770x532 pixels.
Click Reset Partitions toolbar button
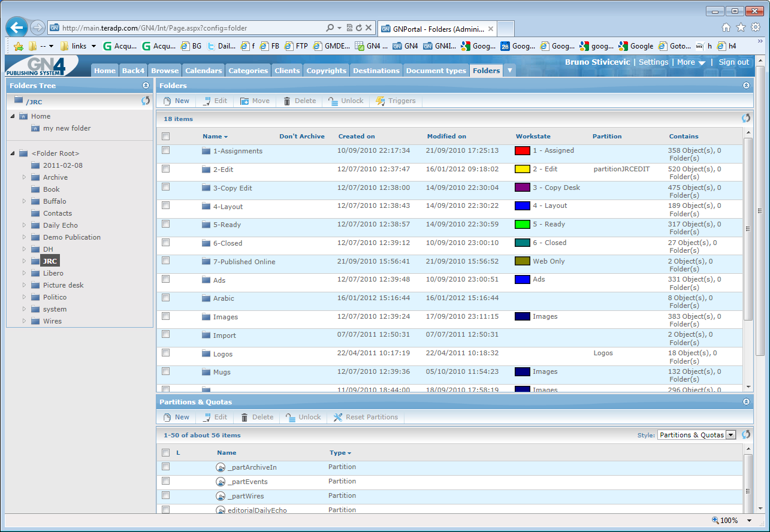(x=366, y=417)
